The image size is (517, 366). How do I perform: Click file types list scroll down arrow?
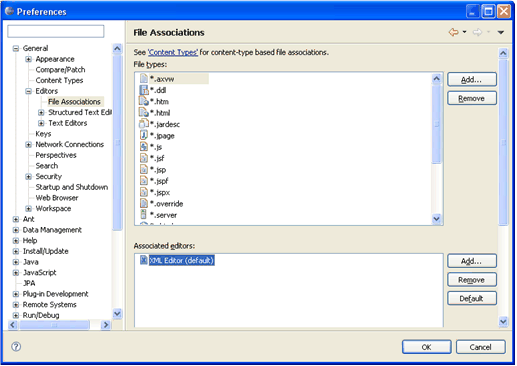(436, 219)
